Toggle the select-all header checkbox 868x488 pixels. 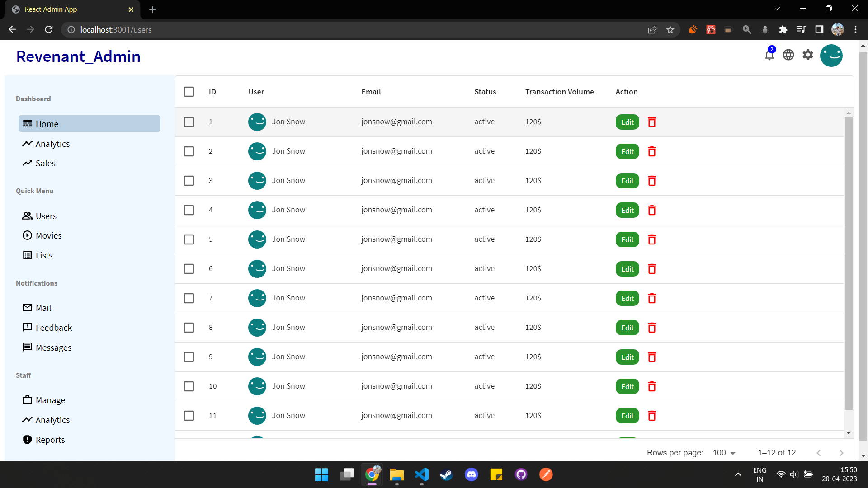189,92
